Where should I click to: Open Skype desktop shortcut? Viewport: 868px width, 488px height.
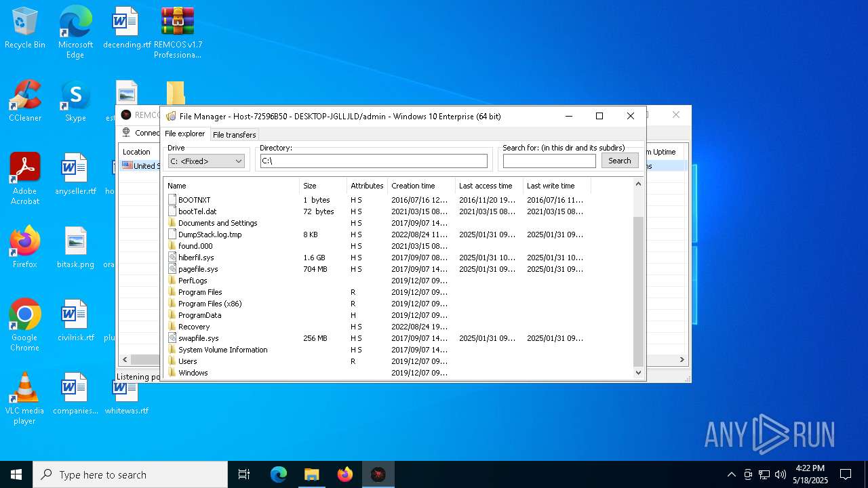click(x=75, y=102)
